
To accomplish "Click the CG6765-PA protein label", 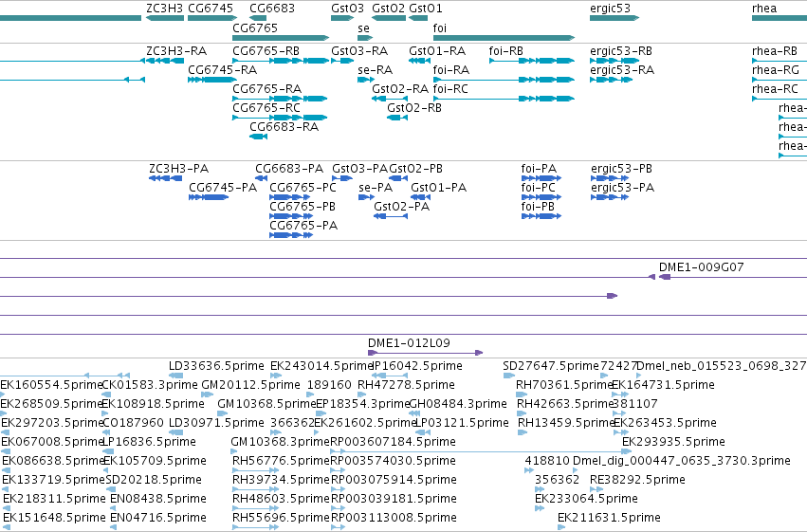I will (x=303, y=226).
